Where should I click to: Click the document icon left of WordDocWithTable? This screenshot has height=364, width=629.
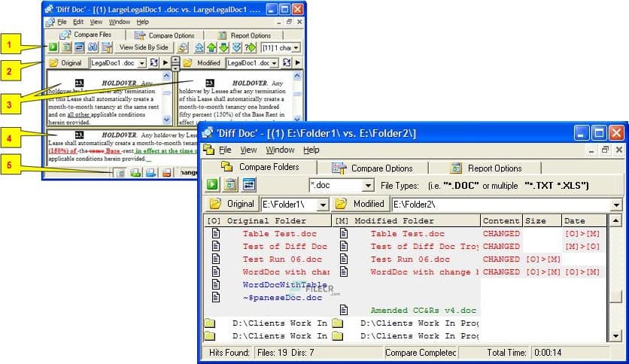point(216,284)
